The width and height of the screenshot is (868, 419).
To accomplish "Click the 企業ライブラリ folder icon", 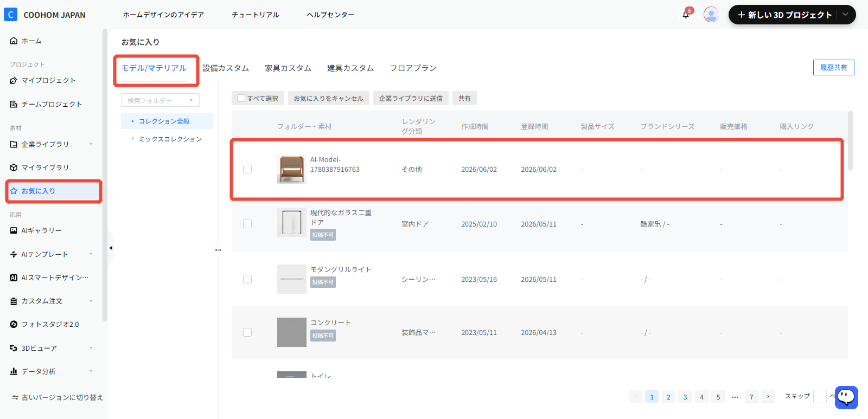I will (14, 144).
